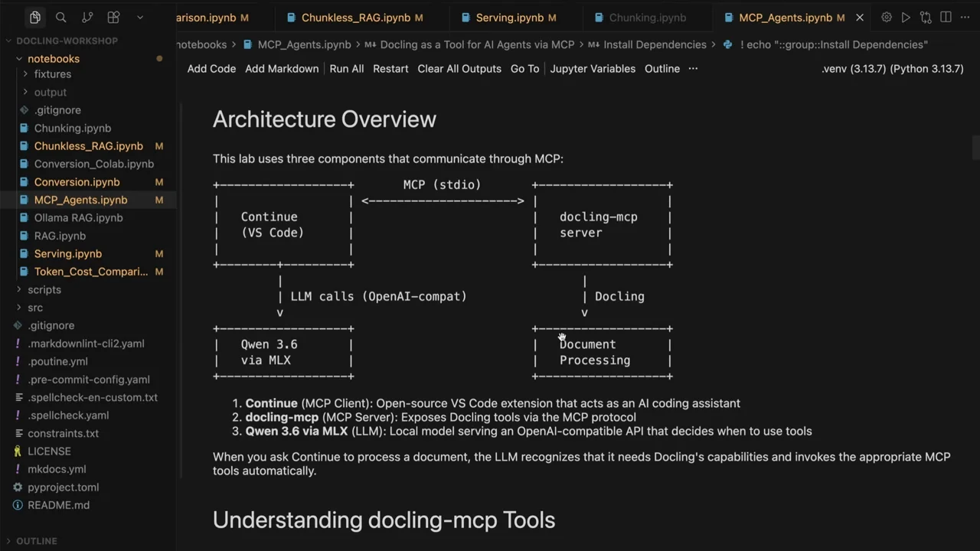Switch to Chunkless_RAG.ipynb tab
Image resolution: width=980 pixels, height=551 pixels.
pyautogui.click(x=354, y=17)
